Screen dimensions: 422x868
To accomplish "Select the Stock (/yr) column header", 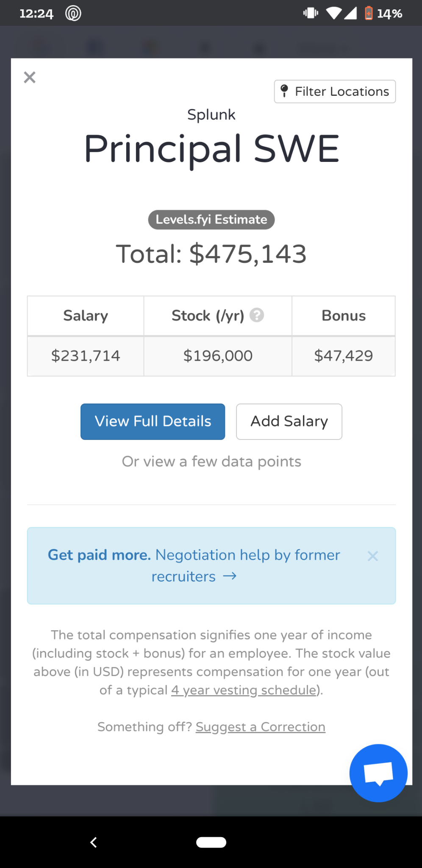I will click(218, 316).
